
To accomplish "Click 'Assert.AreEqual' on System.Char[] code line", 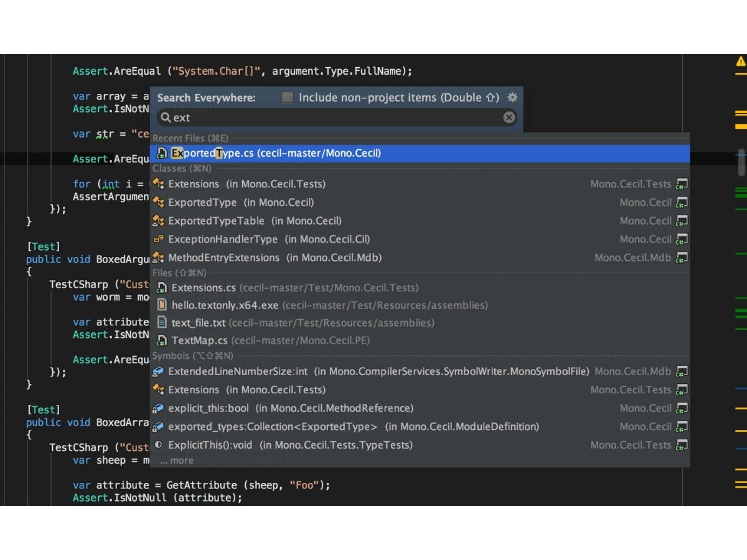I will pyautogui.click(x=117, y=71).
